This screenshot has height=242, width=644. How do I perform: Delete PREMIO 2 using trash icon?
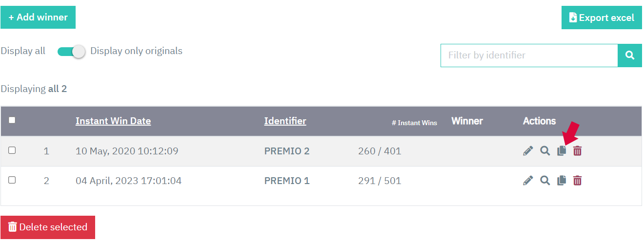[x=578, y=151]
